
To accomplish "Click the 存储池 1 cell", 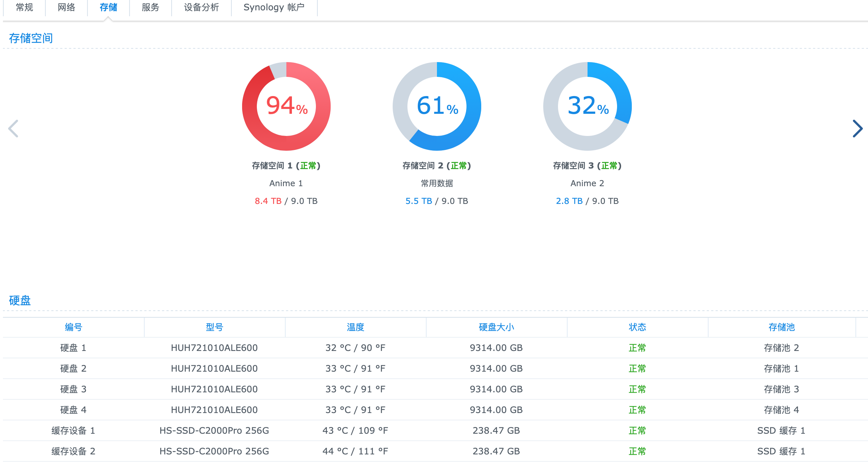I will pyautogui.click(x=782, y=368).
